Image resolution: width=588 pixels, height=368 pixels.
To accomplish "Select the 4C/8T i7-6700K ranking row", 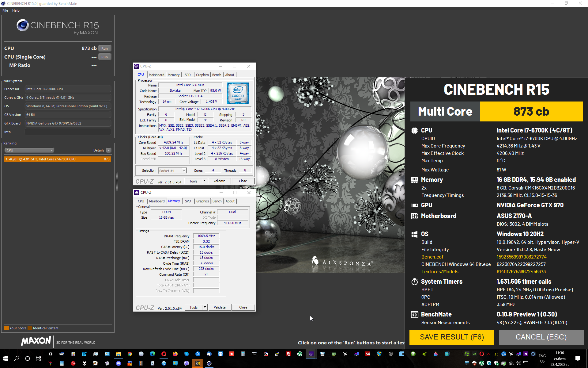I will click(x=58, y=159).
